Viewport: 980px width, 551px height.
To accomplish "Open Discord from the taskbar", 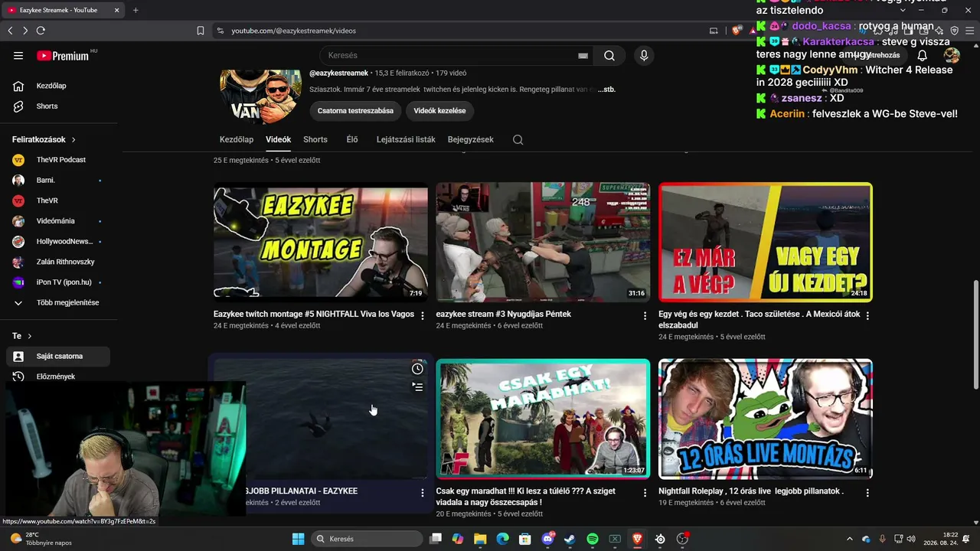I will pos(547,539).
